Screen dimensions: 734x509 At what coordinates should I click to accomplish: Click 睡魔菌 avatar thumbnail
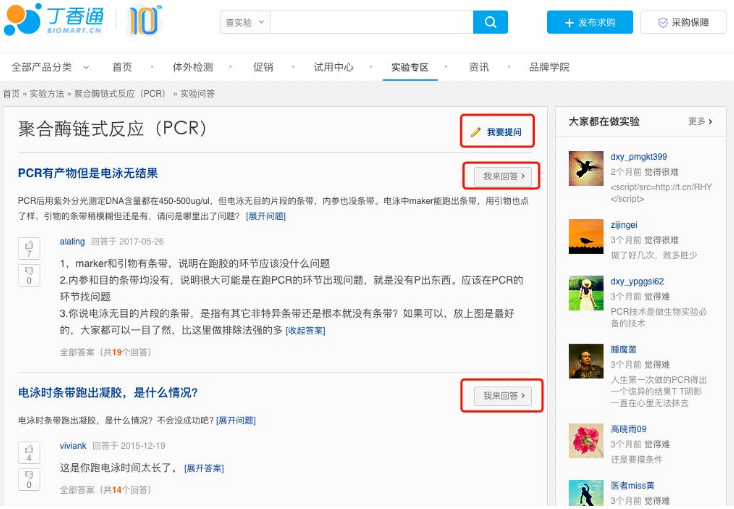586,361
